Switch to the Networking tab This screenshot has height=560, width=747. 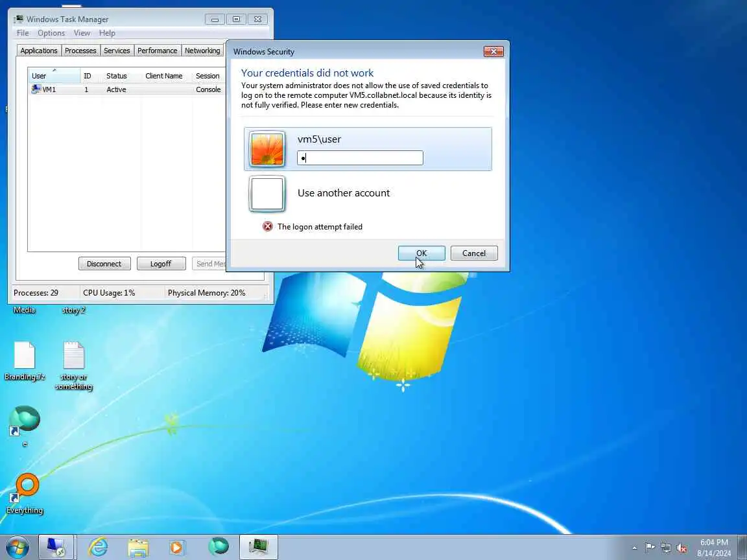coord(202,51)
